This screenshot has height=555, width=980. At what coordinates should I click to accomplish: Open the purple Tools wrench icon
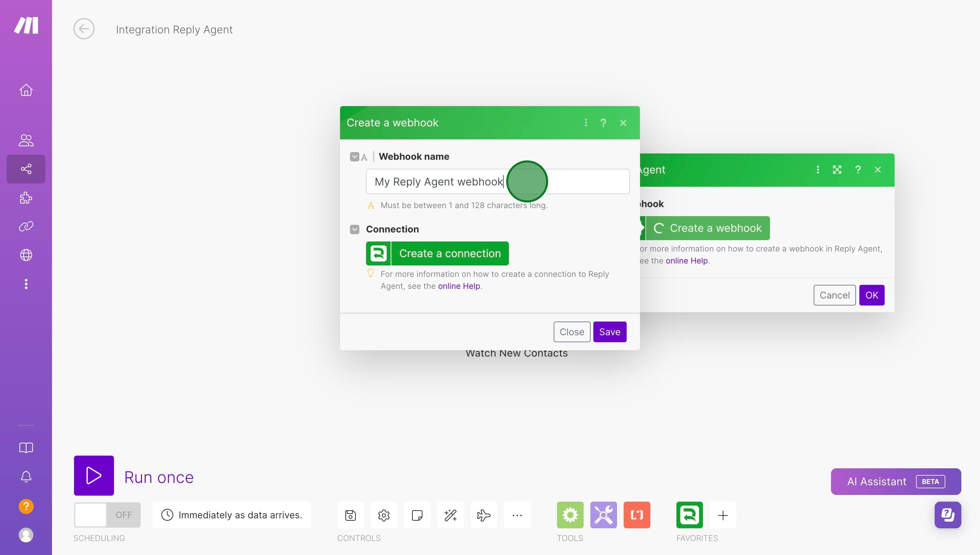click(x=603, y=515)
